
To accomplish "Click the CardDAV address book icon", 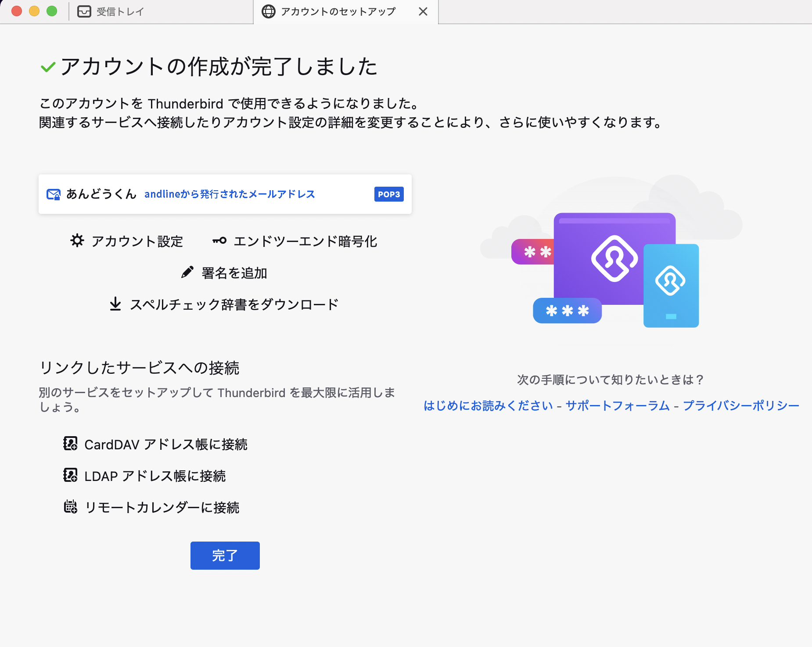I will (70, 444).
